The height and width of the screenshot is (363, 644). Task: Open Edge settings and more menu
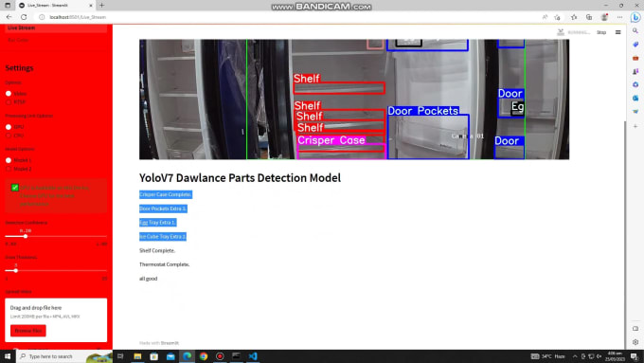[x=619, y=17]
